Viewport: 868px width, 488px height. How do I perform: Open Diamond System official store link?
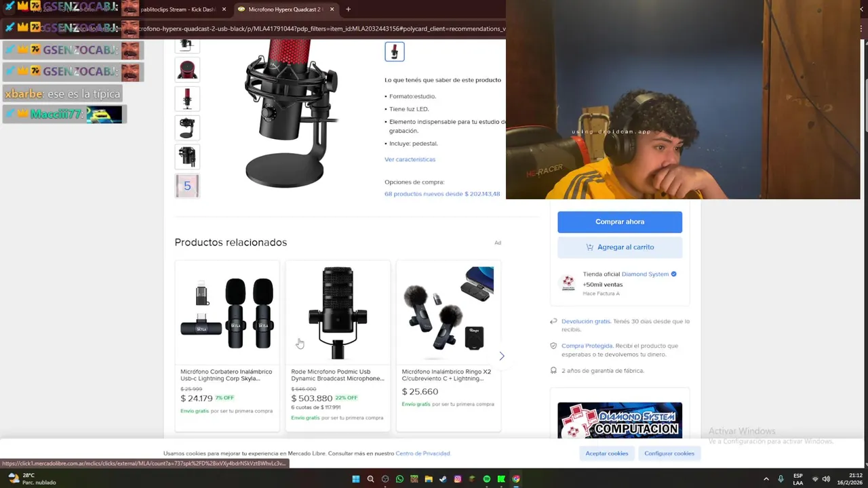645,274
